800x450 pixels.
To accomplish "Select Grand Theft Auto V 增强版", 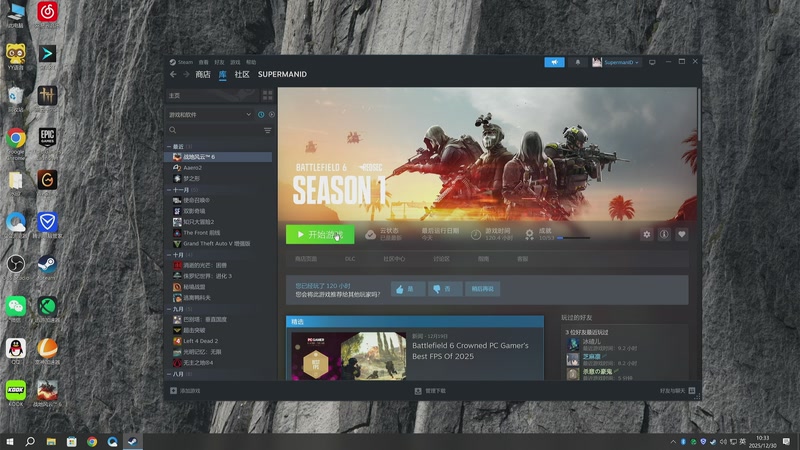I will 219,243.
